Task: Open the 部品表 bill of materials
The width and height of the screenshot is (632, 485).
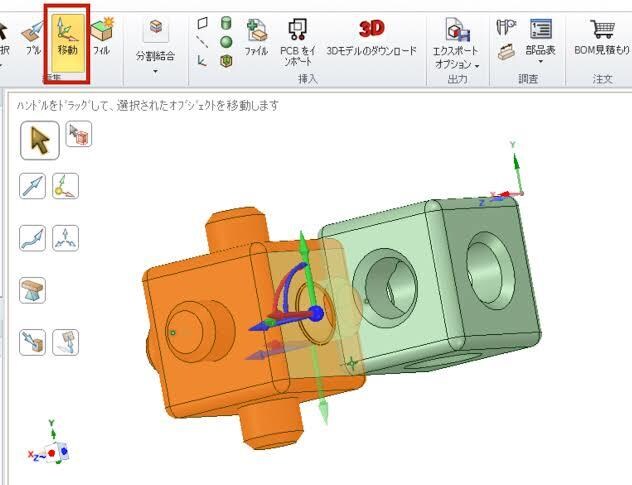Action: tap(541, 37)
